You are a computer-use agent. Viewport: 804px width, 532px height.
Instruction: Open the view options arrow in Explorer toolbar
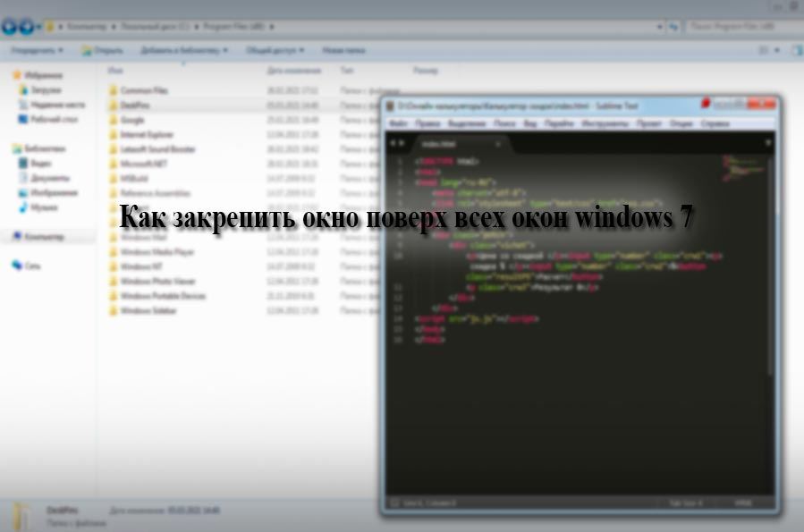pos(777,50)
